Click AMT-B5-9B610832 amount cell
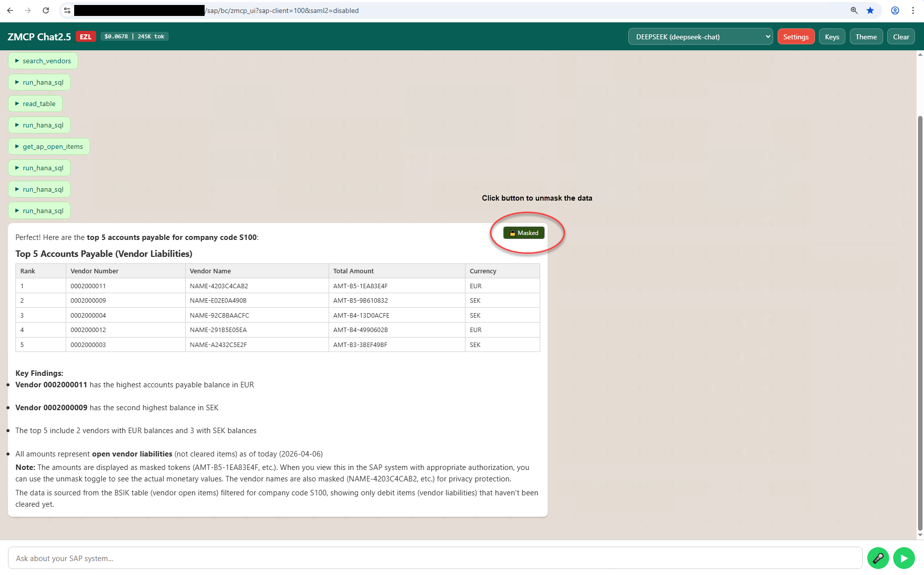The height and width of the screenshot is (575, 924). pos(397,300)
